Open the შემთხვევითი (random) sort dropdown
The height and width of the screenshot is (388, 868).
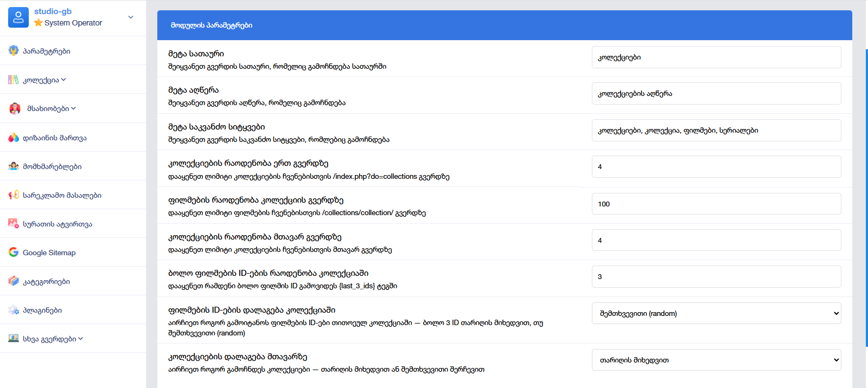(x=716, y=313)
